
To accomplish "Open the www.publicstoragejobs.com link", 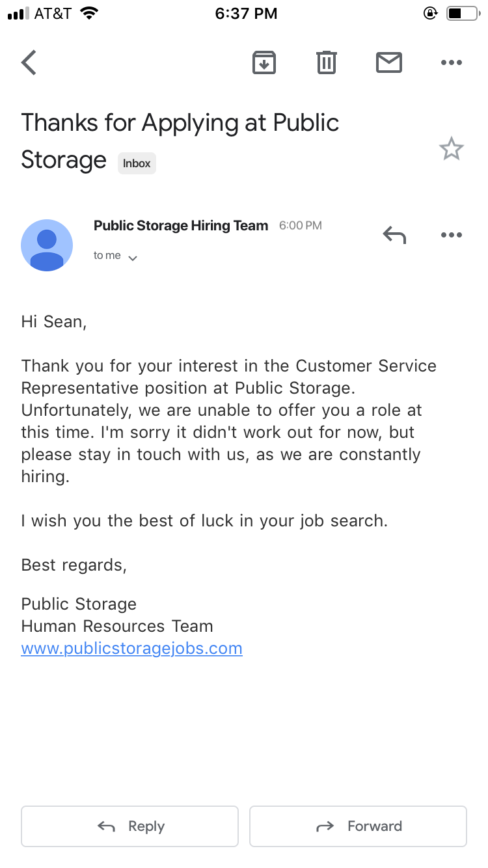I will [132, 648].
